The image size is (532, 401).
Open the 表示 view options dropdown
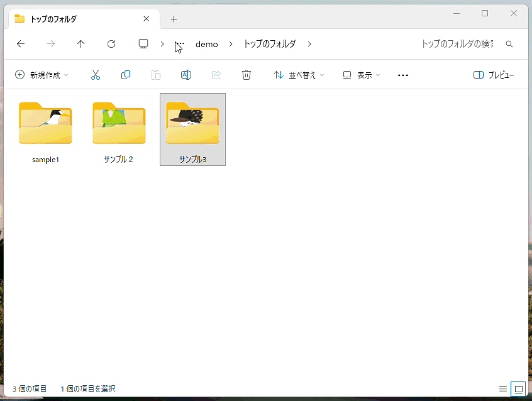click(361, 75)
